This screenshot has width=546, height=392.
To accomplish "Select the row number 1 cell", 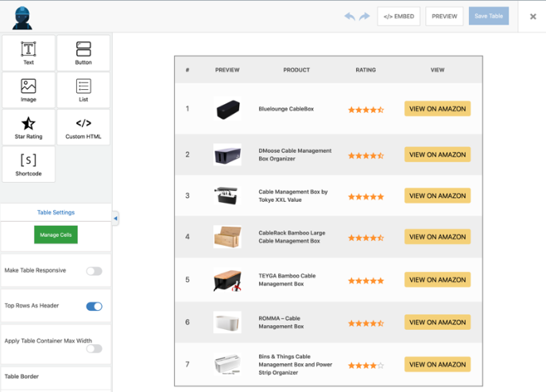I will (x=188, y=108).
